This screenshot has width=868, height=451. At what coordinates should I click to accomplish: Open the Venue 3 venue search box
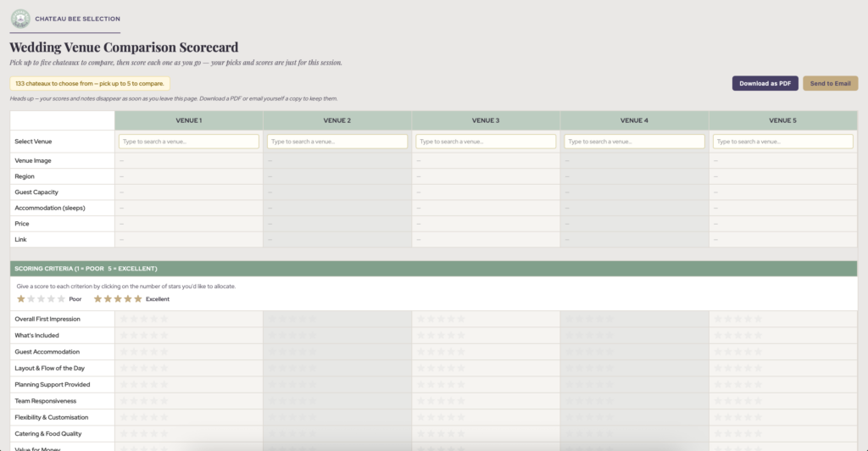(486, 142)
